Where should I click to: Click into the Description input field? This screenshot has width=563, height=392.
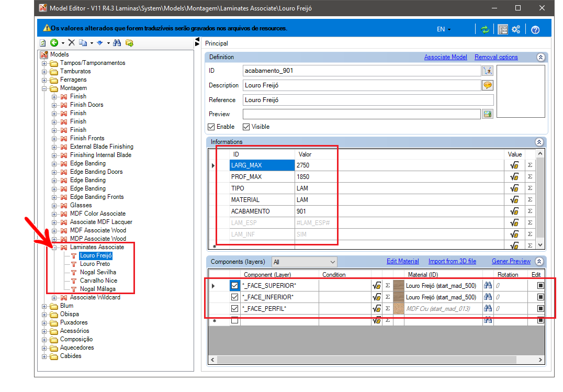(362, 85)
